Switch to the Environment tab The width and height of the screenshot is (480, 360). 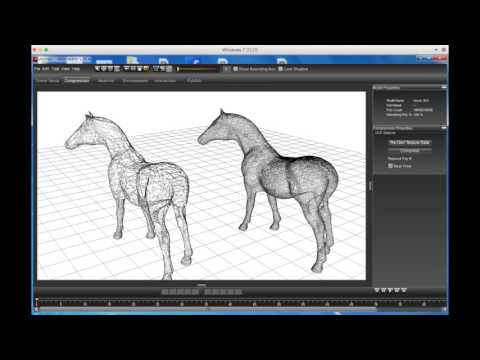point(135,81)
